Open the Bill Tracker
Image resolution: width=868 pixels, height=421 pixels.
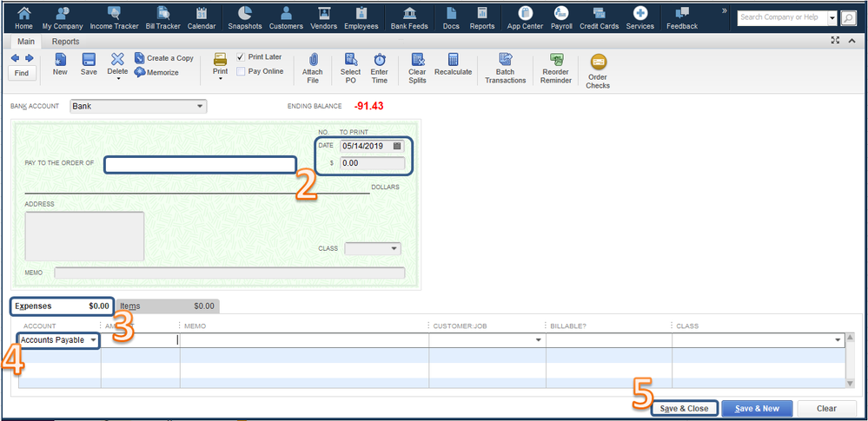pyautogui.click(x=162, y=17)
